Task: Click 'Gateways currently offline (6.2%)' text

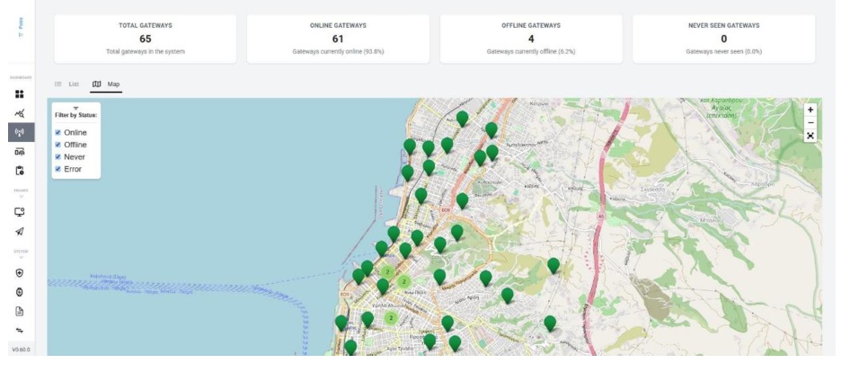Action: tap(531, 51)
